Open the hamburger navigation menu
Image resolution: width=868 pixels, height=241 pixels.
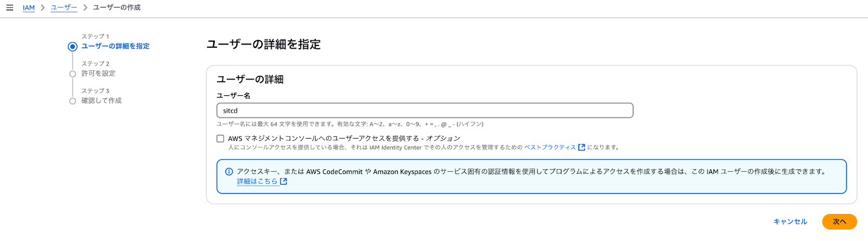(10, 8)
